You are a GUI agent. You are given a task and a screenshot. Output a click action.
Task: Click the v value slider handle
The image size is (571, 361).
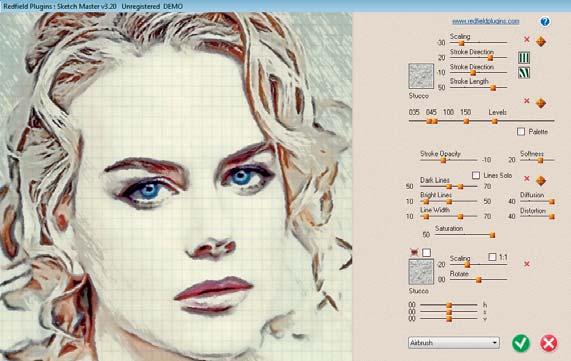point(449,319)
